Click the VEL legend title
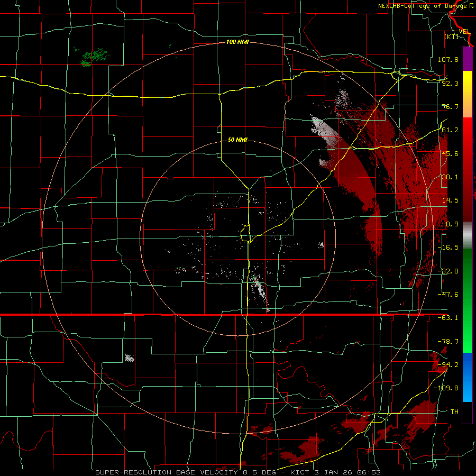Screen dimensions: 476x476 pyautogui.click(x=464, y=32)
